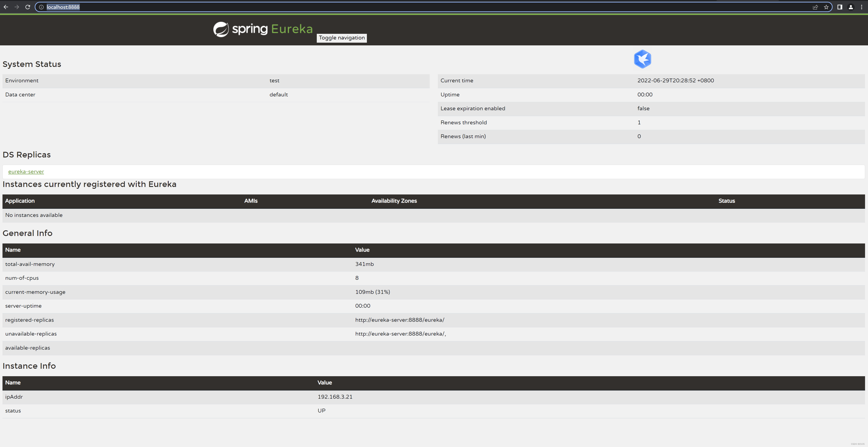Select the total-avail-memory row name
868x447 pixels.
(x=30, y=264)
